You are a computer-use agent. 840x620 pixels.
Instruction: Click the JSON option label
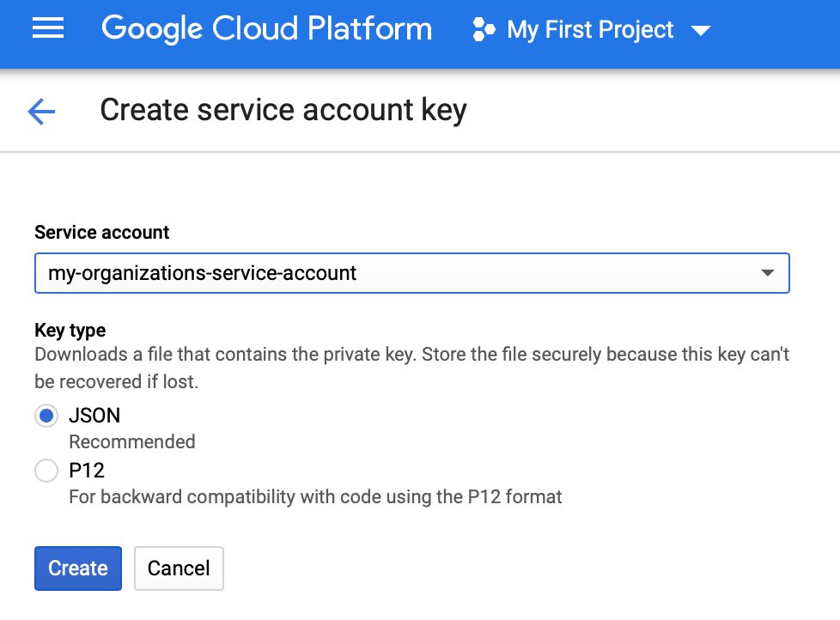[94, 416]
